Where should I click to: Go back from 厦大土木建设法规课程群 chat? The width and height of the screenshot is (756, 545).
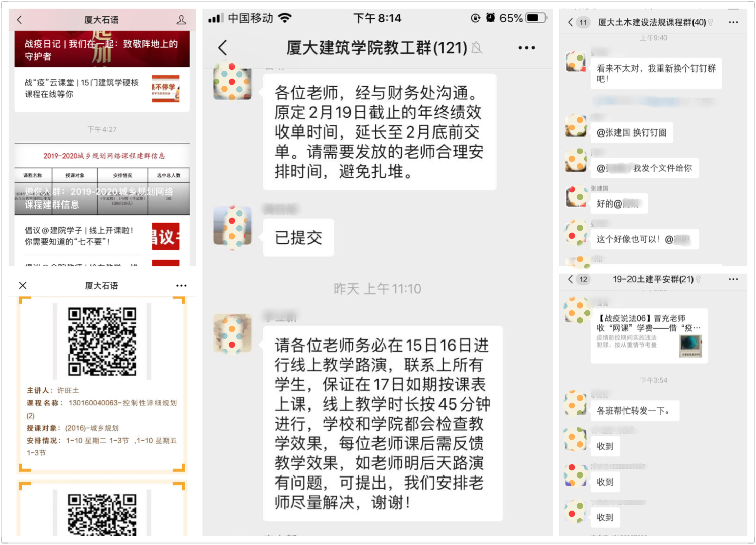(x=571, y=22)
